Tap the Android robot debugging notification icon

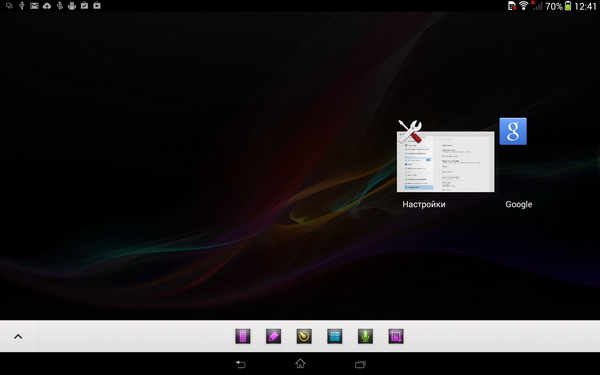[x=72, y=6]
